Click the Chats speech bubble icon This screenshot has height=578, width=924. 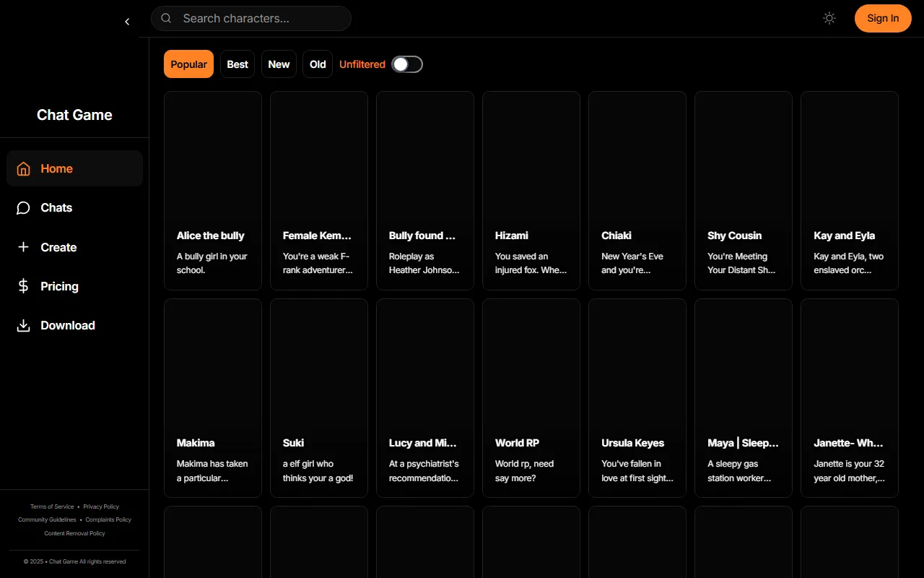click(24, 208)
